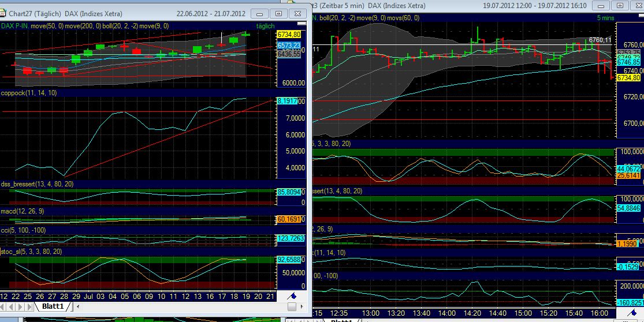Click the grey 6436,55 price tag
The height and width of the screenshot is (322, 644).
[x=289, y=53]
